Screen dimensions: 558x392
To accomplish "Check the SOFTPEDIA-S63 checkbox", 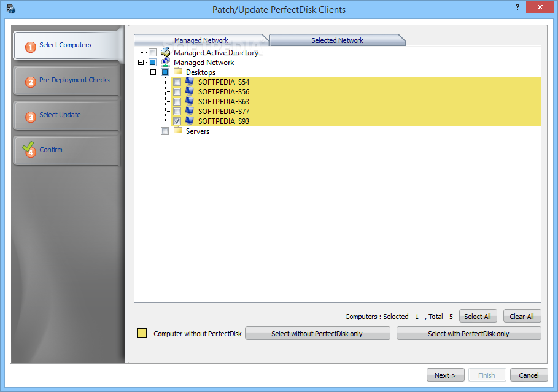I will tap(177, 101).
